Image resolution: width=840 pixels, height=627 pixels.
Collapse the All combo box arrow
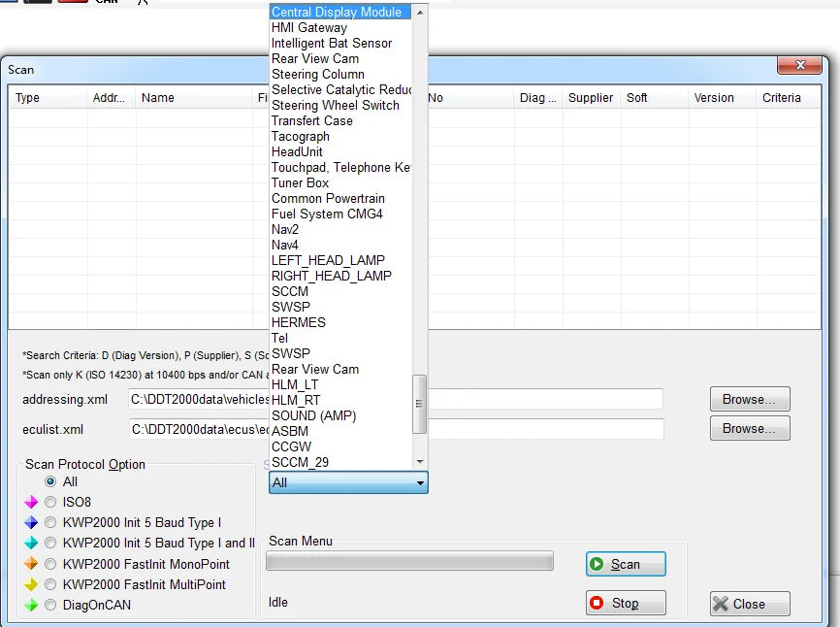coord(421,482)
